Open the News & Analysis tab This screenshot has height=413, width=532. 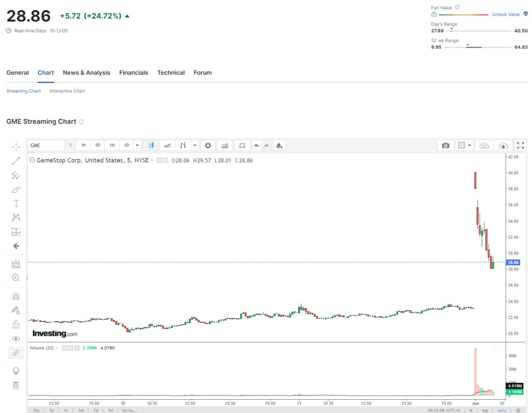[86, 72]
